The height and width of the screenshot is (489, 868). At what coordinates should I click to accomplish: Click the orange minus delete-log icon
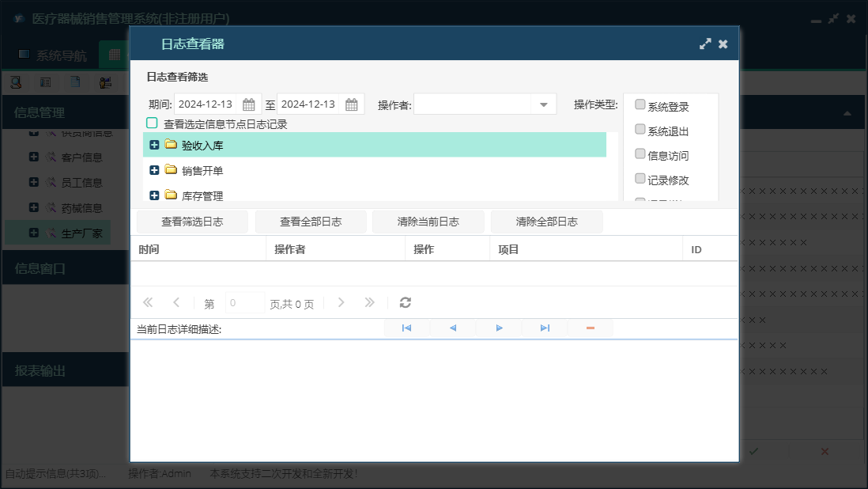pos(591,328)
